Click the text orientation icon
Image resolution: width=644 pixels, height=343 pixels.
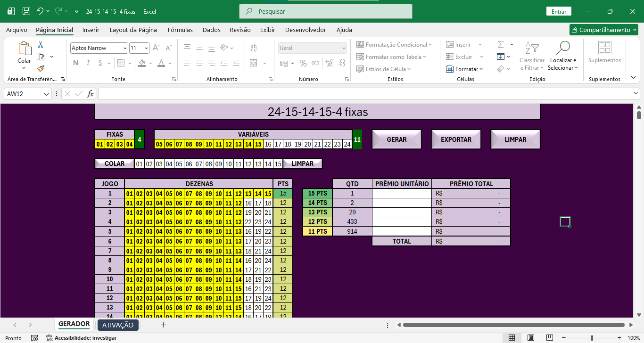click(x=224, y=47)
